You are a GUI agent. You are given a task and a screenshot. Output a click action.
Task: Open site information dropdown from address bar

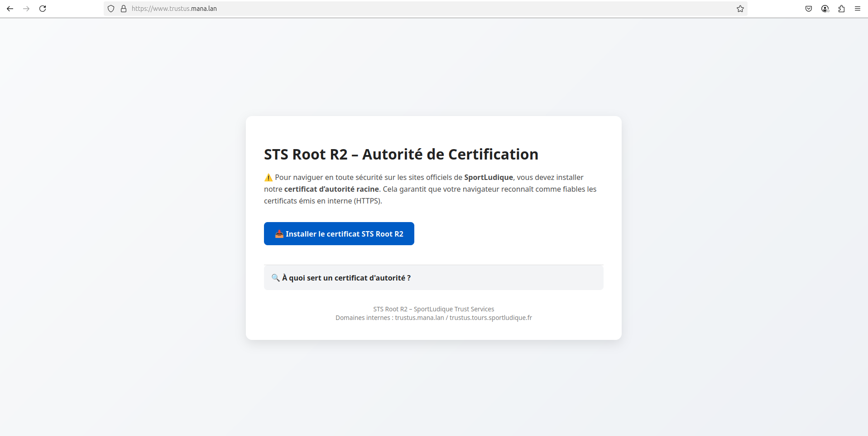[x=124, y=9]
